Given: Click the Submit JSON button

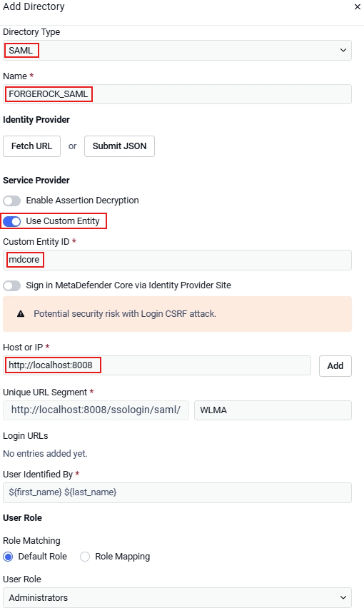Looking at the screenshot, I should coord(119,146).
